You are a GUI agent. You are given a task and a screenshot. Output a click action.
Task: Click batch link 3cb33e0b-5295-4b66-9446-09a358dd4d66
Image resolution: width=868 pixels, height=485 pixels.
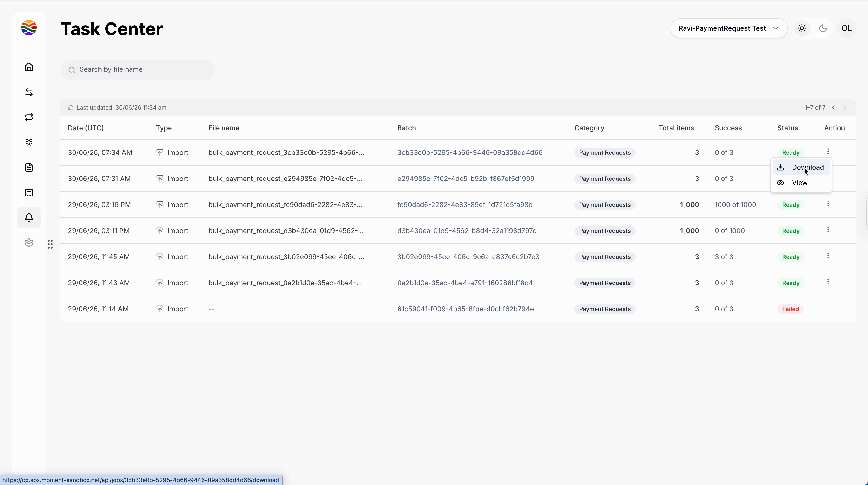coord(470,152)
